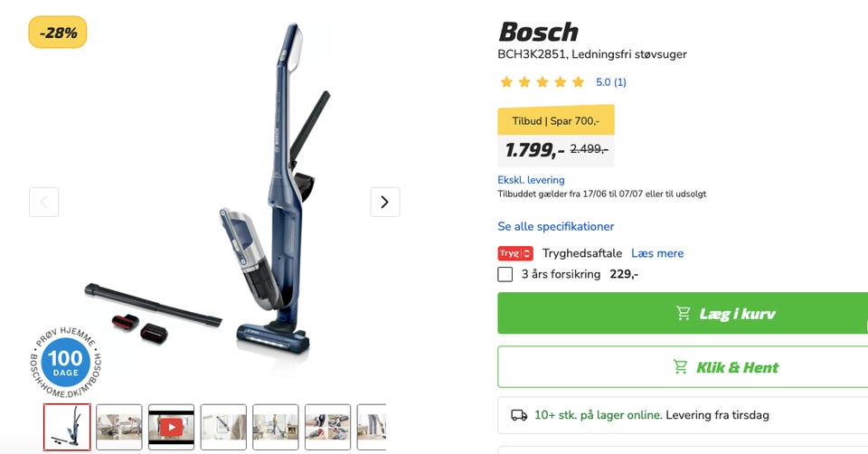868x454 pixels.
Task: Click the Tilbud Spar 700,- offer label
Action: tap(556, 120)
